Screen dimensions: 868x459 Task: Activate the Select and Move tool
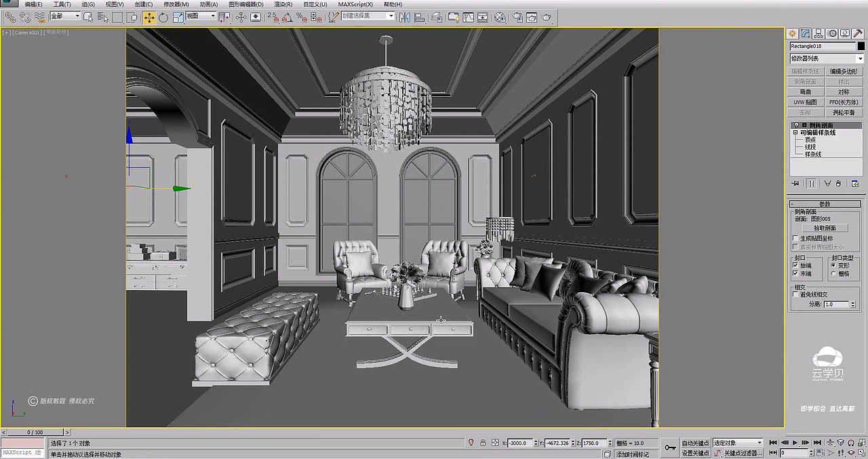(x=149, y=17)
